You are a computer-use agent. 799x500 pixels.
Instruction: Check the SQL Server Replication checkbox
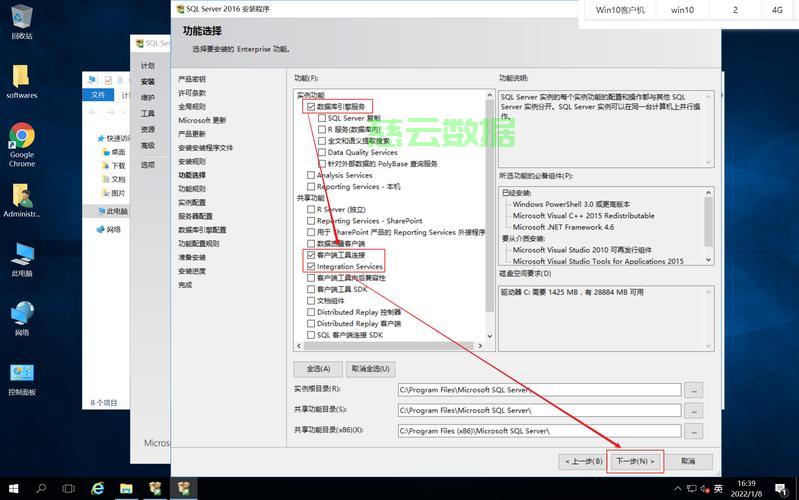pos(322,118)
